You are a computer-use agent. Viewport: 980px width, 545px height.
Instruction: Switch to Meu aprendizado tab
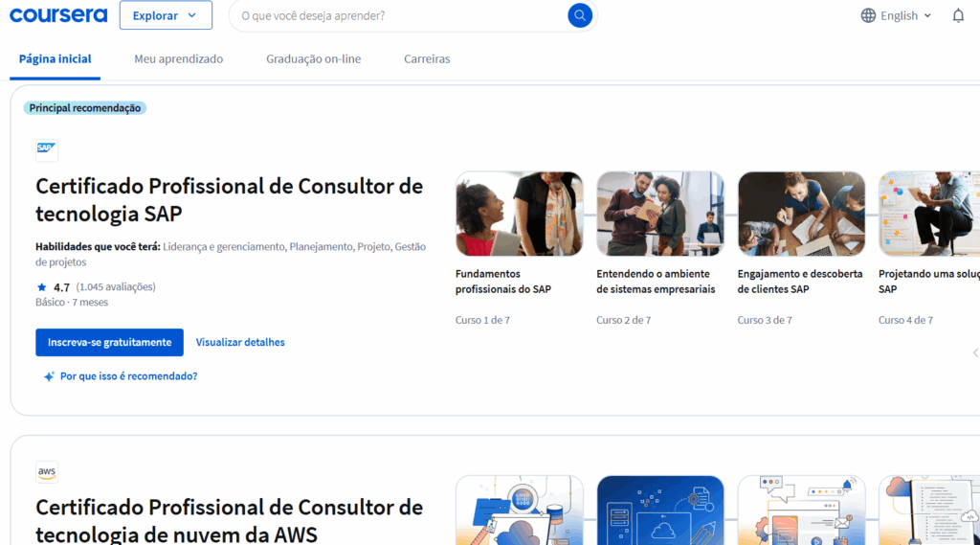(179, 58)
